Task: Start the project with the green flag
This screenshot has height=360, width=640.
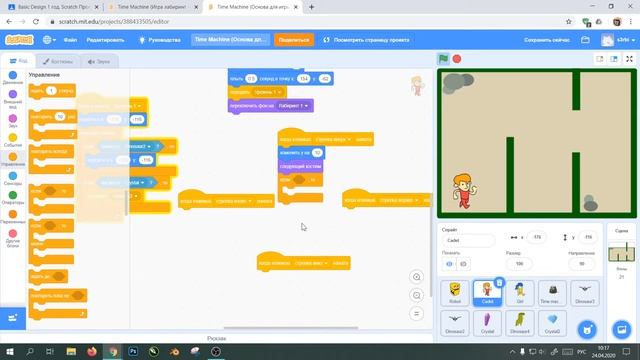Action: pyautogui.click(x=443, y=59)
